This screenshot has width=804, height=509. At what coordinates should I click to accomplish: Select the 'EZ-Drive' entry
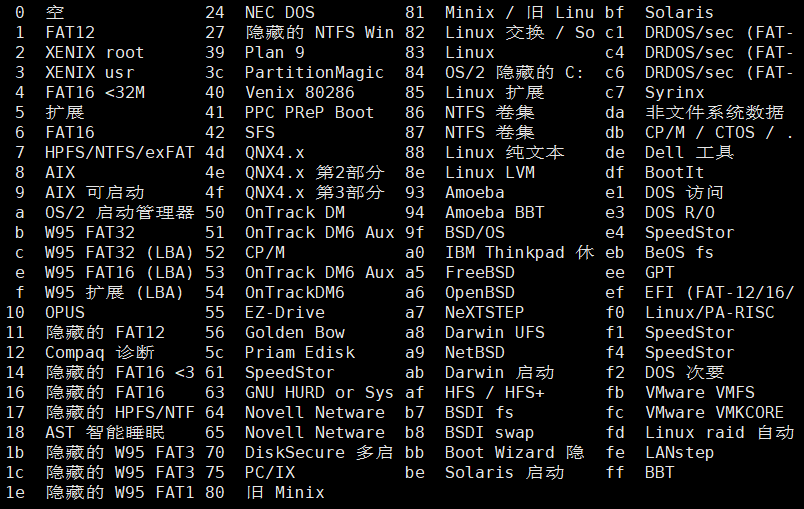[285, 312]
